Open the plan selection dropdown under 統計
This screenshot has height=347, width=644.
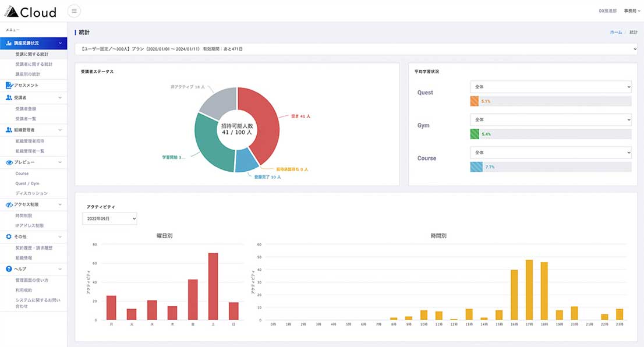[356, 49]
